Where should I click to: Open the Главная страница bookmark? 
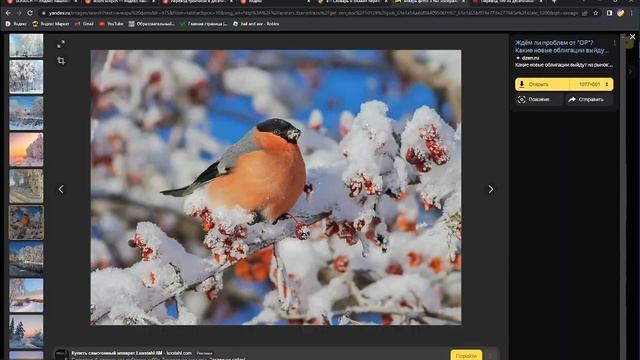pyautogui.click(x=204, y=24)
